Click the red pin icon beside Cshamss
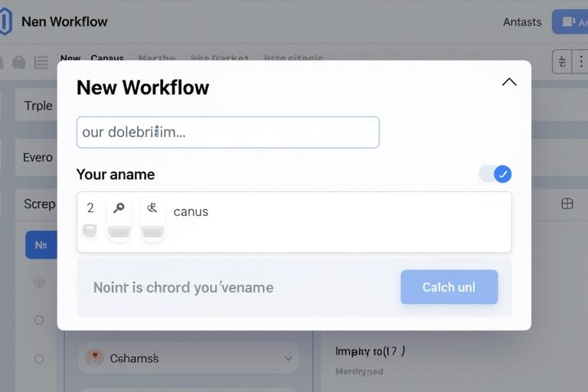The width and height of the screenshot is (588, 392). (x=94, y=358)
